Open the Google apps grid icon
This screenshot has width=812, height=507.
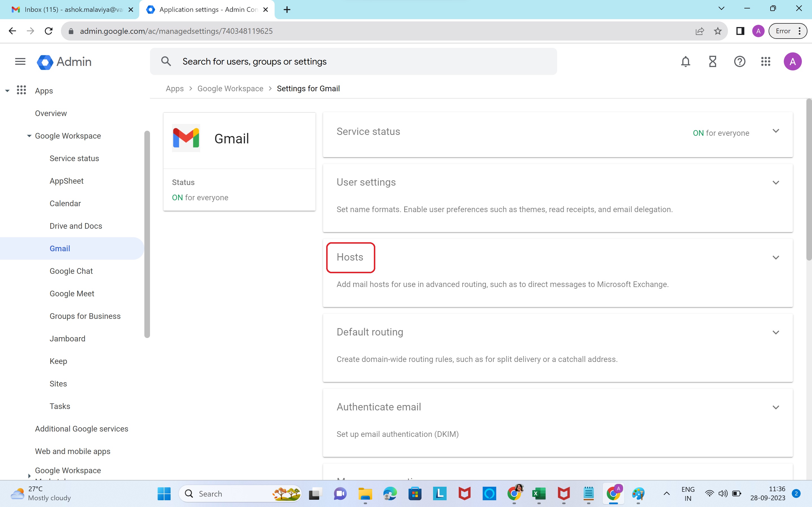click(766, 62)
